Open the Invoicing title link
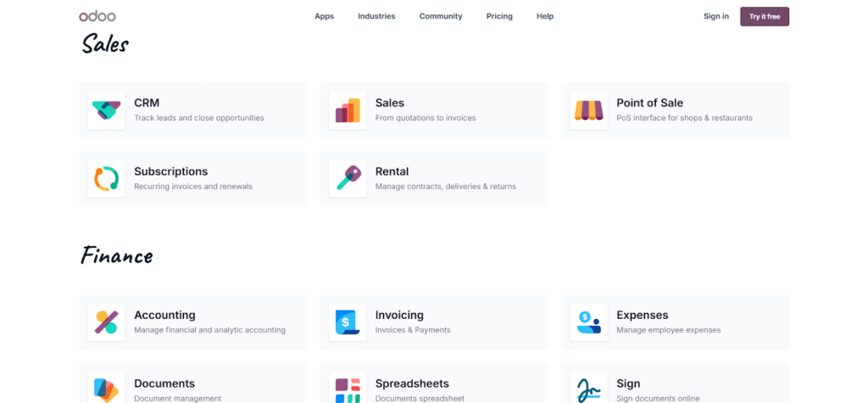868x403 pixels. pyautogui.click(x=400, y=315)
